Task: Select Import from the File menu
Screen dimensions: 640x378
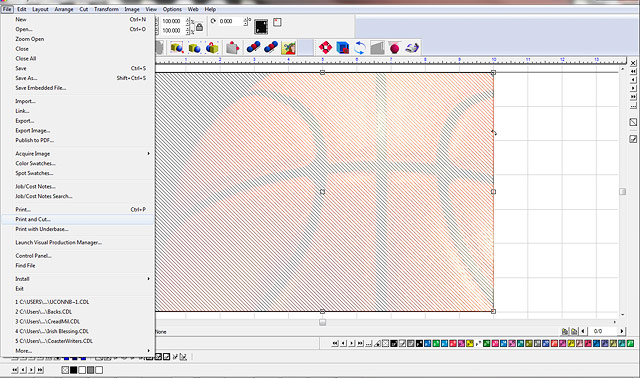Action: 78,101
